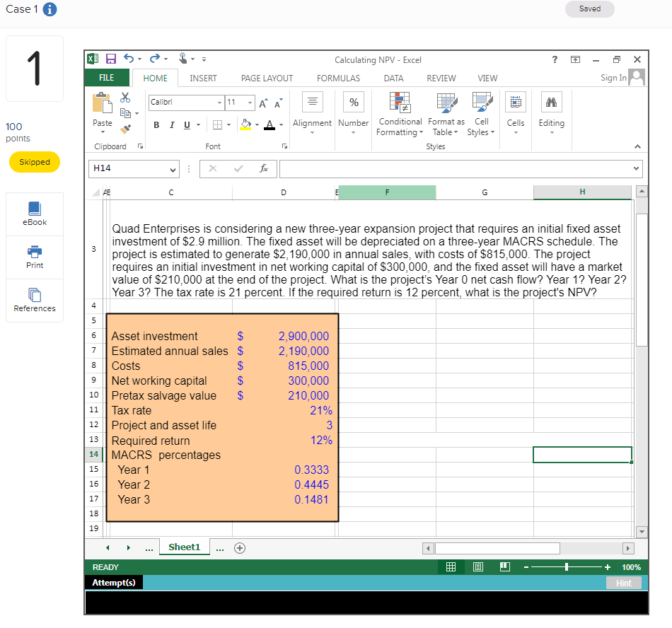This screenshot has height=628, width=672.
Task: Open the Underline style dropdown arrow
Action: point(199,125)
